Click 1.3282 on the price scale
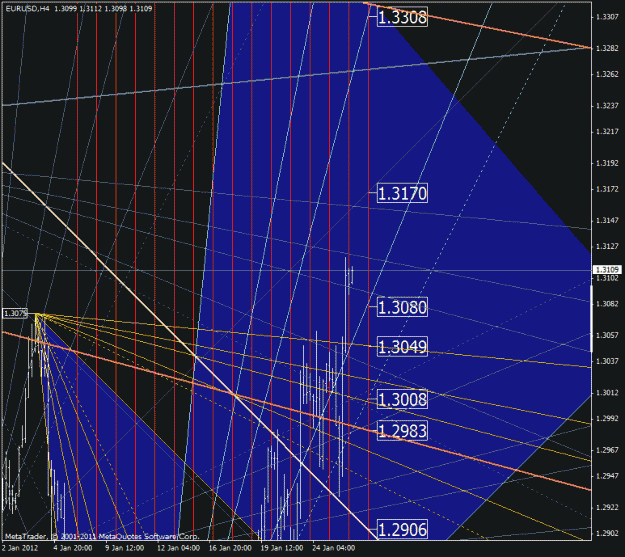625x557 pixels. (607, 48)
